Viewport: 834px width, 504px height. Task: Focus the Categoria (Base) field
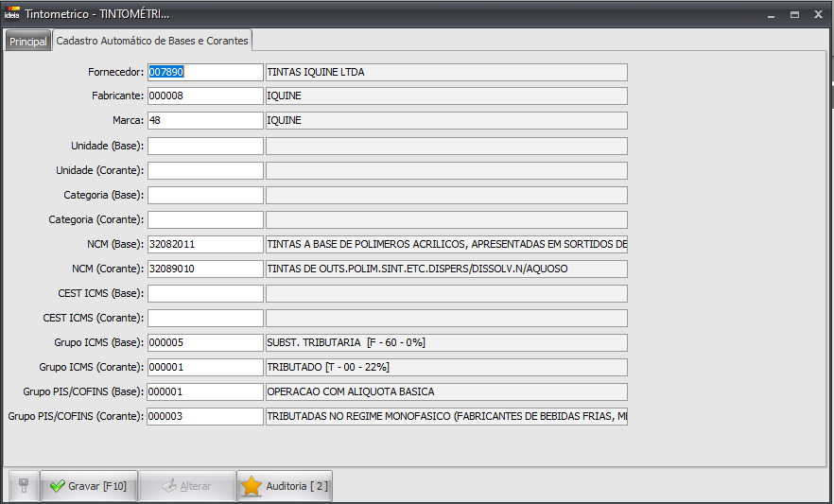tap(205, 195)
